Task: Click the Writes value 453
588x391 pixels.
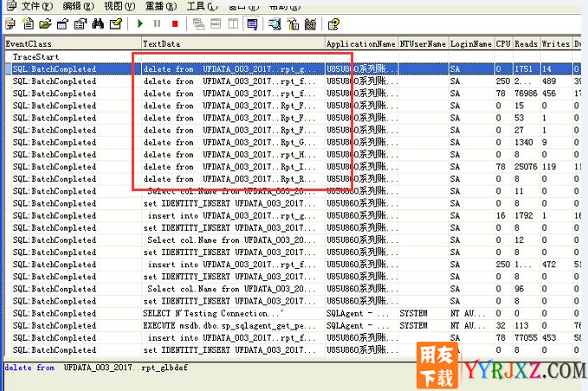Action: (x=549, y=338)
